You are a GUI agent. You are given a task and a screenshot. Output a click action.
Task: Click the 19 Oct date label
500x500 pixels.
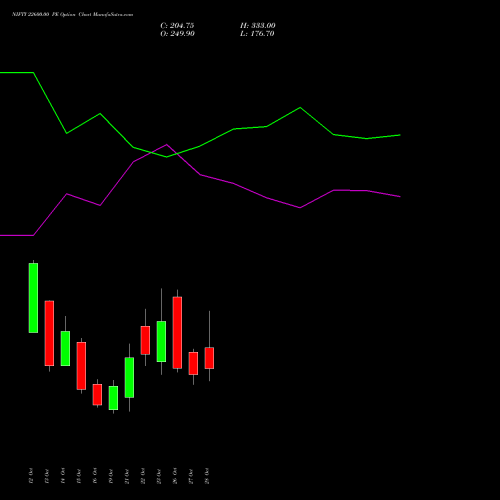[111, 476]
